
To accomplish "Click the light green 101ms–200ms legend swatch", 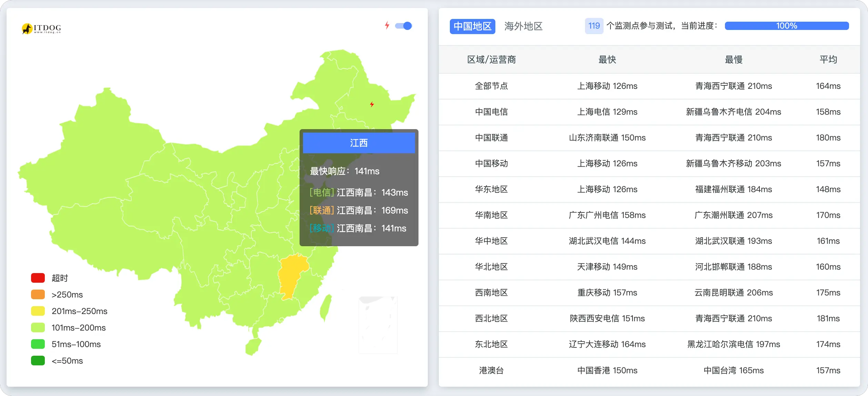I will [38, 327].
